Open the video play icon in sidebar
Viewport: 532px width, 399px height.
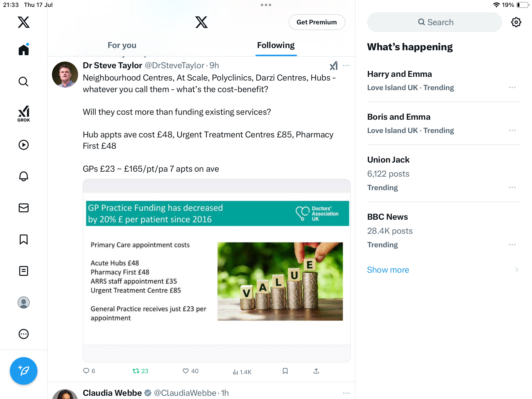(x=24, y=145)
